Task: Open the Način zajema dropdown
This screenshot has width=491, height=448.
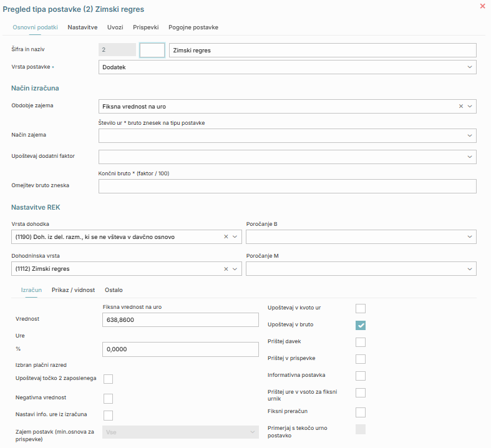Action: tap(469, 135)
